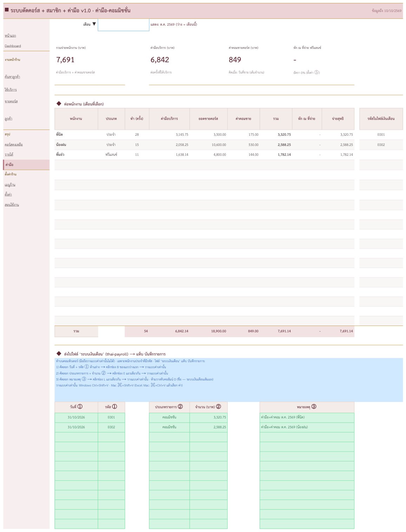Image resolution: width=406 pixels, height=532 pixels.
Task: Open the ตั้งค่า sidebar link
Action: click(8, 194)
